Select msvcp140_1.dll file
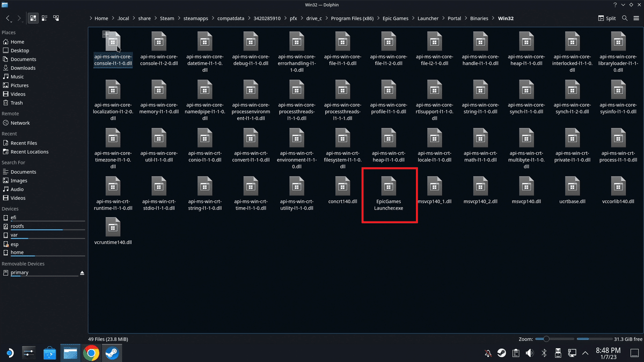 pos(435,191)
